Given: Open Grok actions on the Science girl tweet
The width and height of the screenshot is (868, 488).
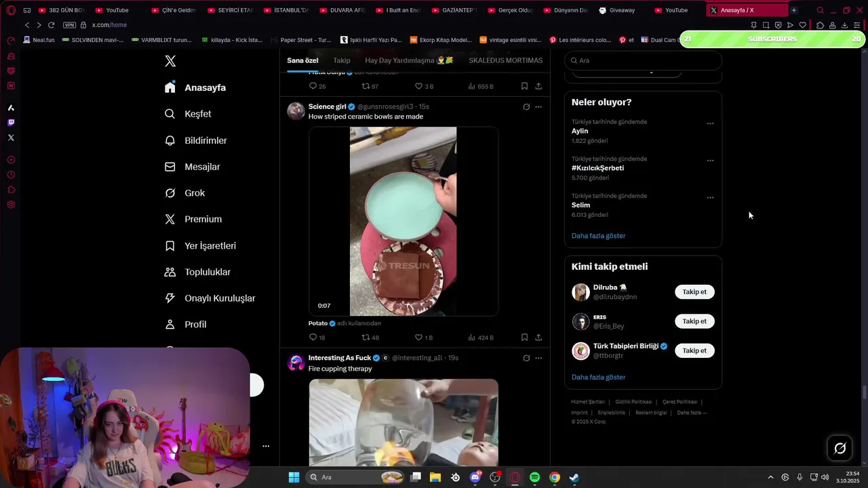Looking at the screenshot, I should point(526,106).
